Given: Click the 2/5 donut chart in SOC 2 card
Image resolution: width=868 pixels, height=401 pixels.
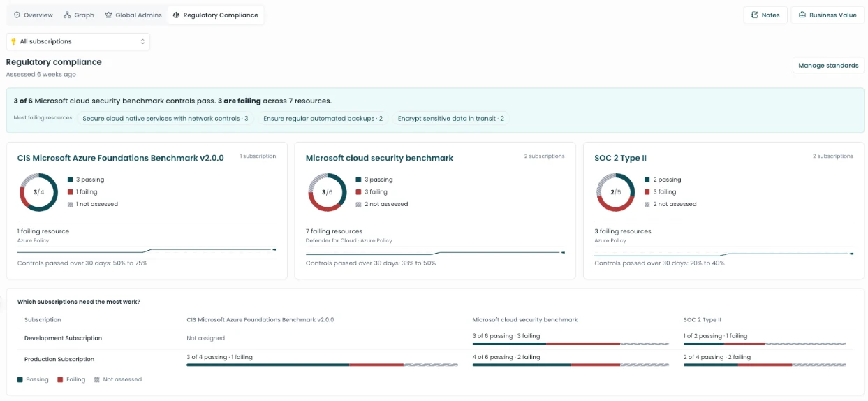Looking at the screenshot, I should 615,192.
